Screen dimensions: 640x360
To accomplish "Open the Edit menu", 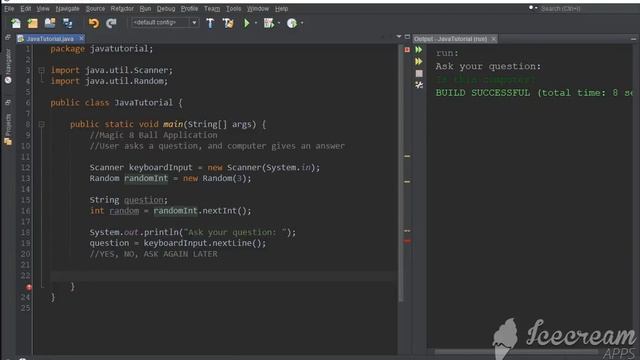I will point(26,9).
